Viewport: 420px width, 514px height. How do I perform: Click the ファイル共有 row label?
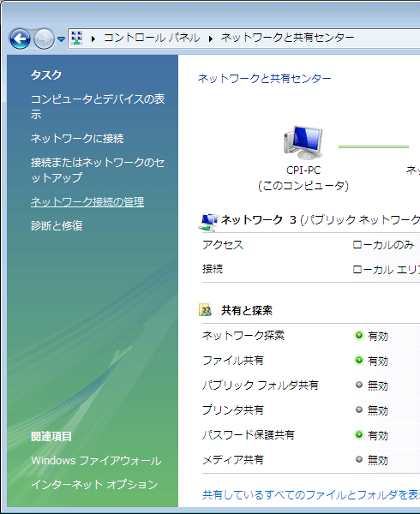(x=233, y=361)
